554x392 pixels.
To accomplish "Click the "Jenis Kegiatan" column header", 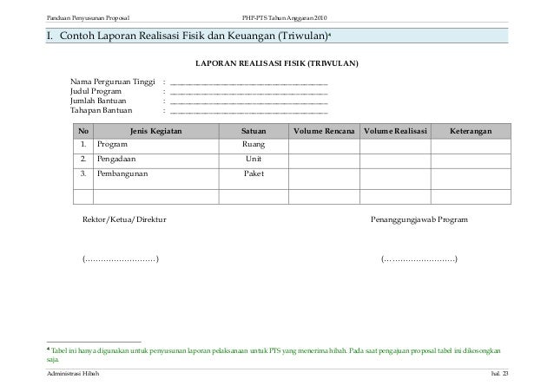I will (156, 131).
